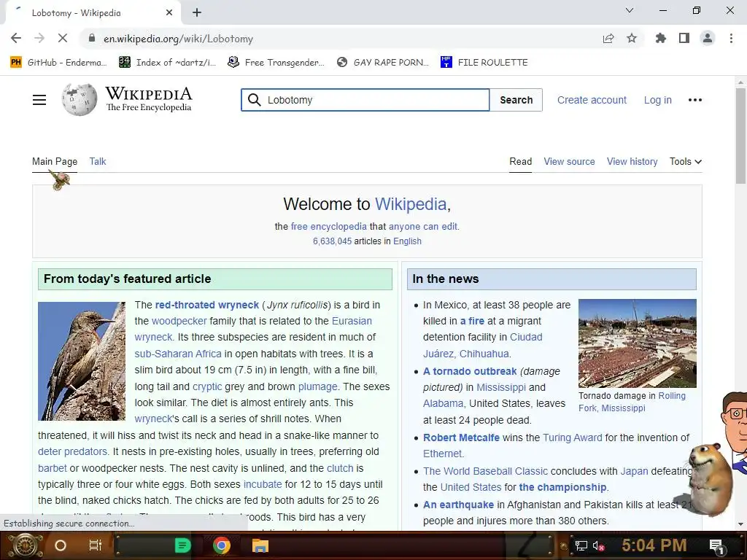Select the Read tab

520,161
